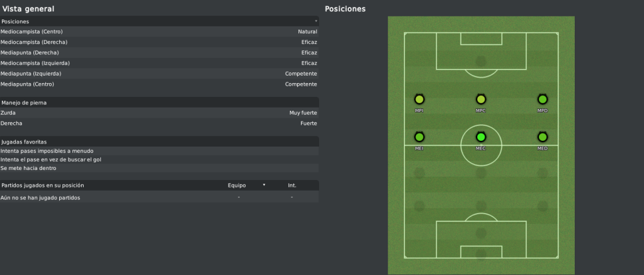Click the Zurda foot strength row
The image size is (644, 275).
pos(159,113)
